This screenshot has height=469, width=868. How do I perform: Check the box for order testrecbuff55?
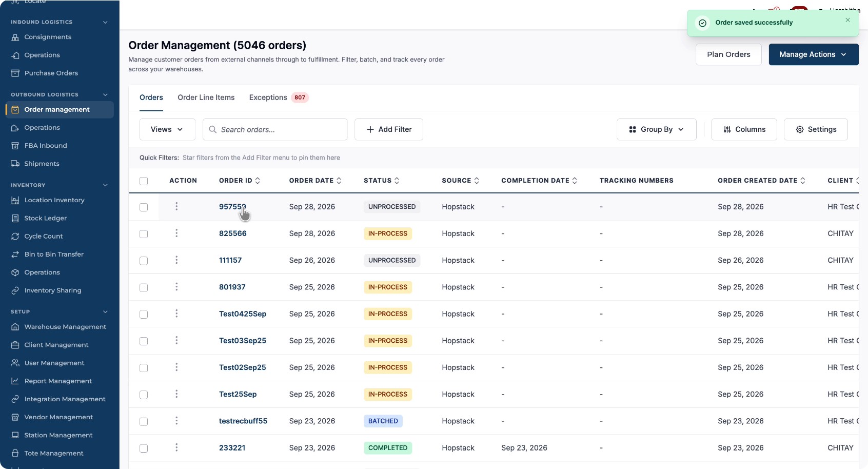[144, 421]
